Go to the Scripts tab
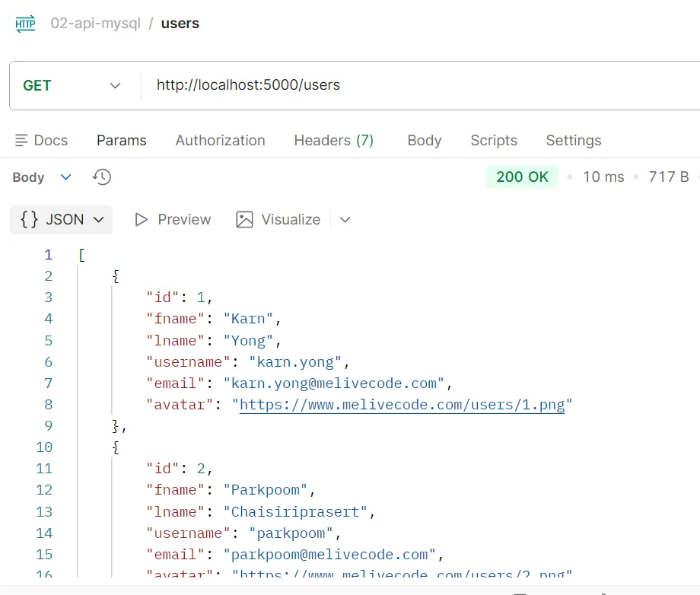 (493, 140)
